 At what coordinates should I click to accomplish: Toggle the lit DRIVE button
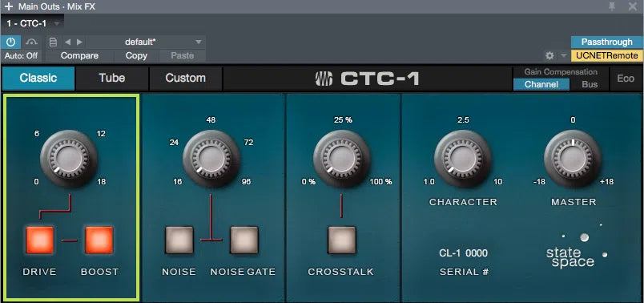[40, 240]
